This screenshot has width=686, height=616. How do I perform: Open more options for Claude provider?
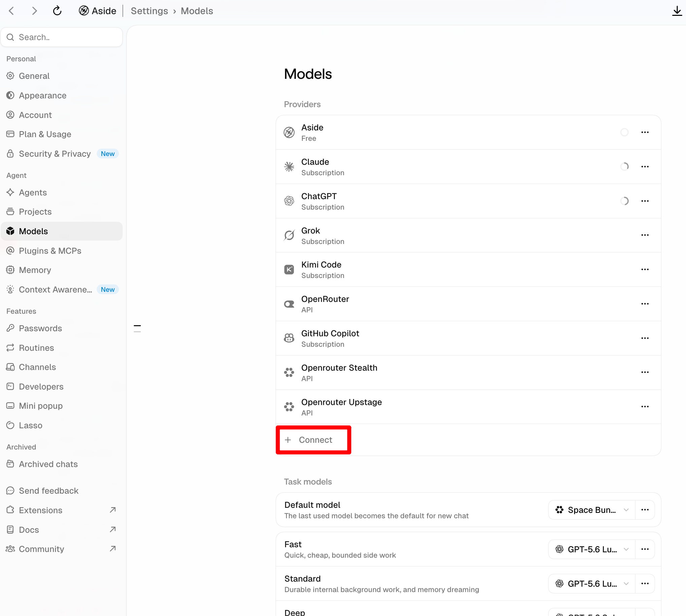pos(645,167)
